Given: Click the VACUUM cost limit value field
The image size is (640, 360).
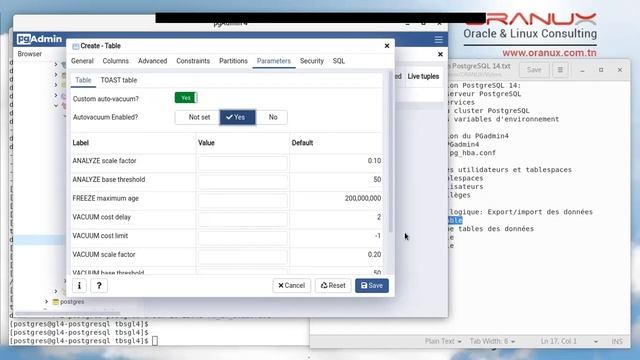Looking at the screenshot, I should [x=242, y=238].
